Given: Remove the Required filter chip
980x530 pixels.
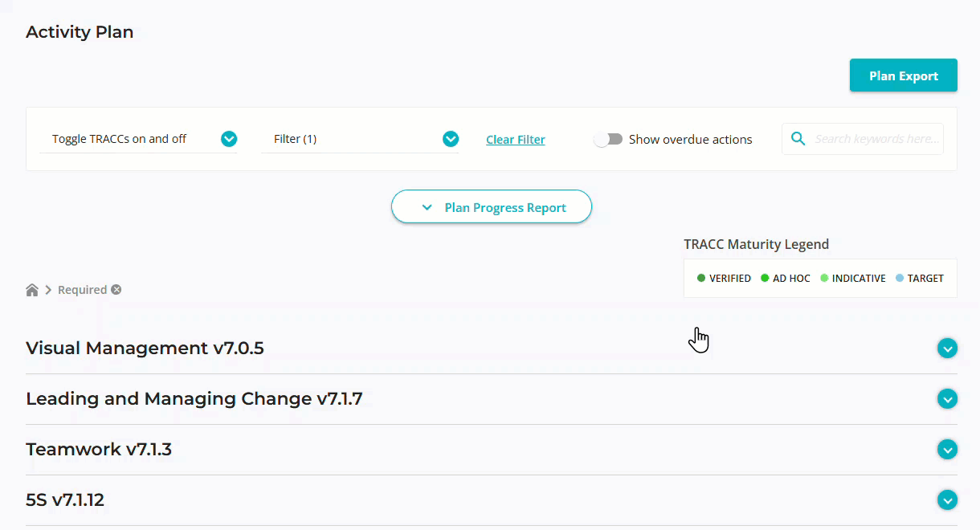Looking at the screenshot, I should (x=116, y=290).
